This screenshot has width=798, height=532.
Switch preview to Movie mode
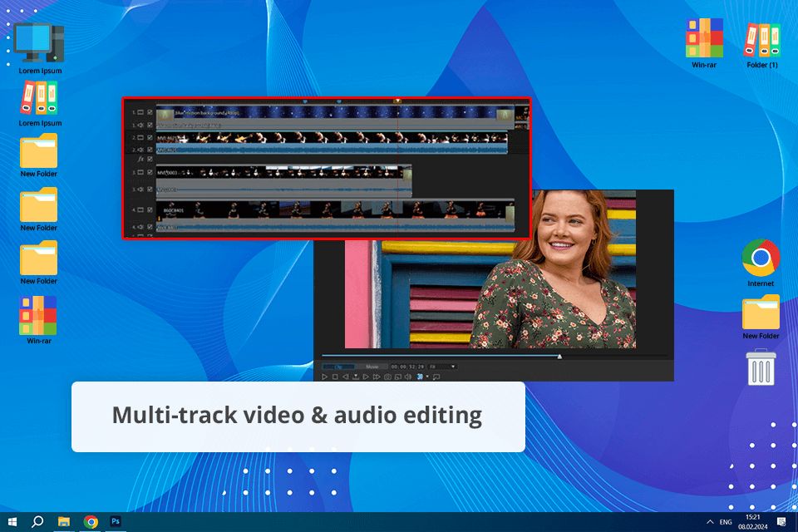[x=372, y=367]
